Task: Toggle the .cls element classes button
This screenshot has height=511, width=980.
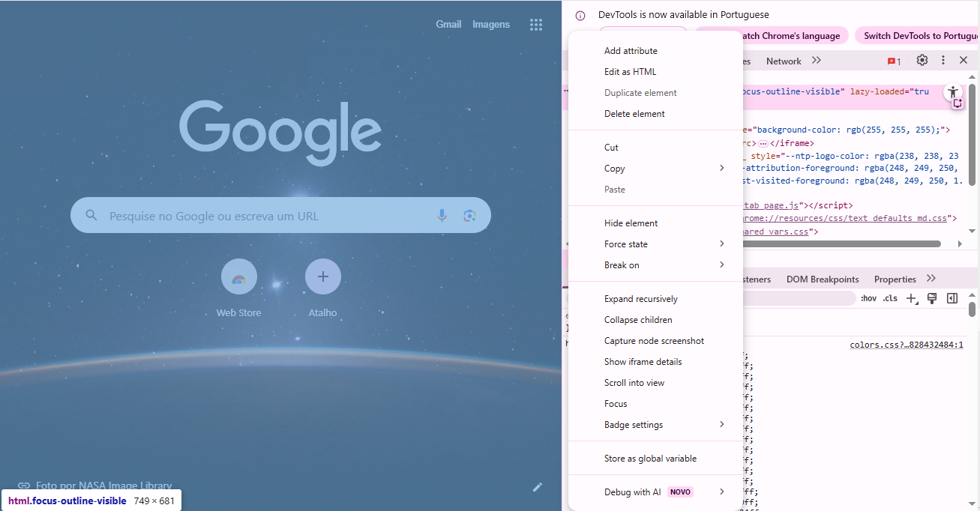Action: pos(890,298)
